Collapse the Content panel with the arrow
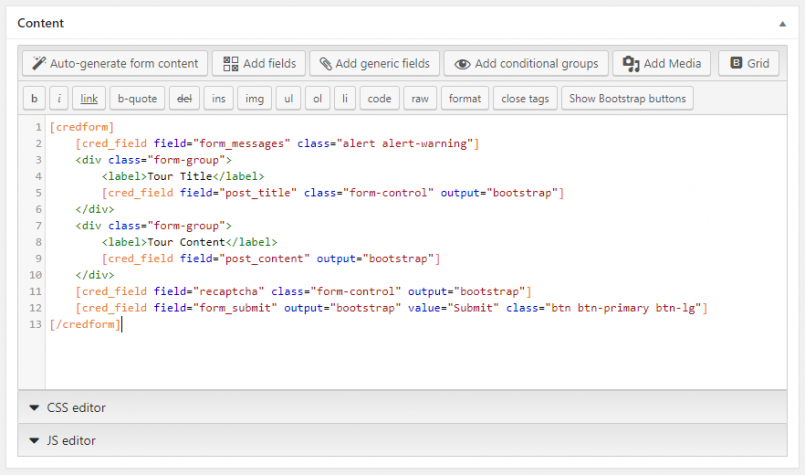805x475 pixels. 782,24
